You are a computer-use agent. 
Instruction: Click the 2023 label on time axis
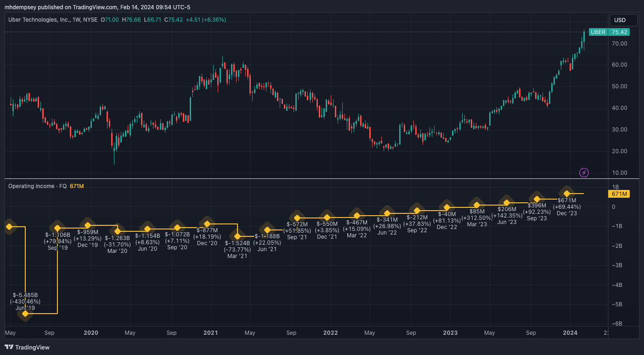point(450,332)
